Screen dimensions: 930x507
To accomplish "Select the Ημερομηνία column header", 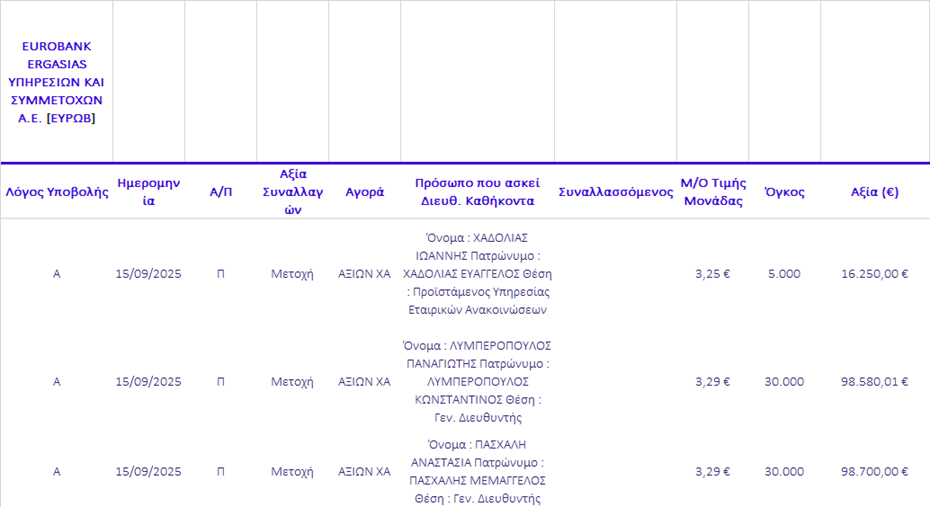I will coord(148,192).
